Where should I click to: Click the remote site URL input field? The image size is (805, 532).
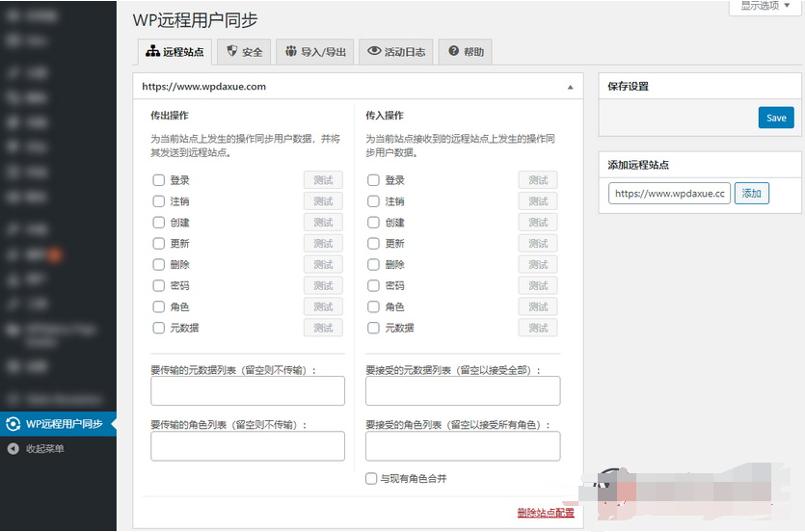[x=669, y=194]
